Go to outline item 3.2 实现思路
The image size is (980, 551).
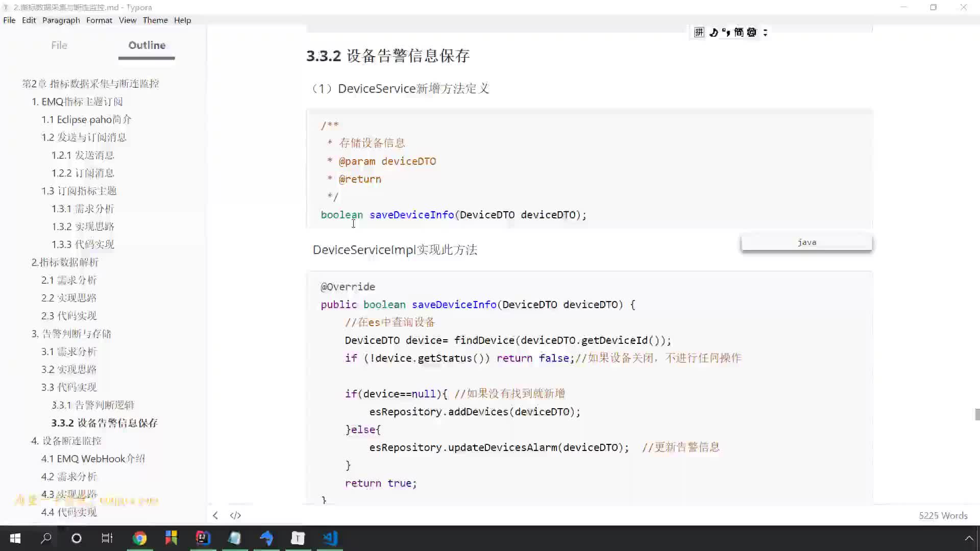pyautogui.click(x=69, y=369)
